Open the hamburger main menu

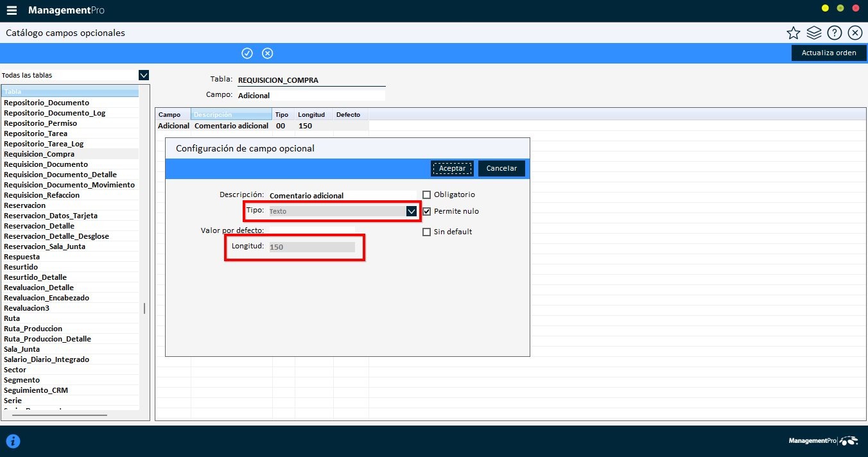click(x=12, y=11)
